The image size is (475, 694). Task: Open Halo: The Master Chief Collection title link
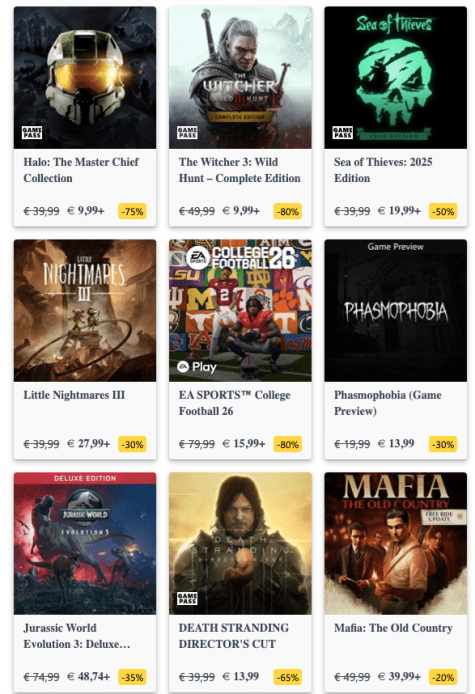[81, 170]
